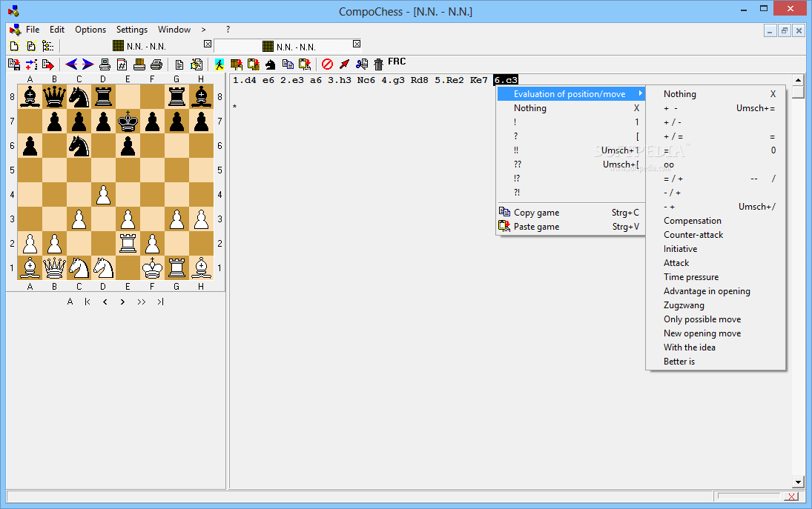Choose With the idea entry
Screen dimensions: 812x509
(x=716, y=347)
